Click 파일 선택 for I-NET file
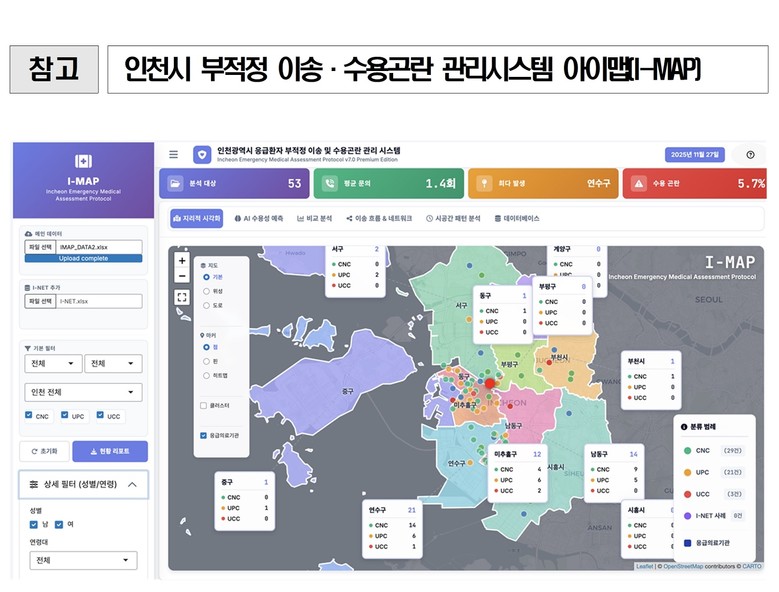 40,300
